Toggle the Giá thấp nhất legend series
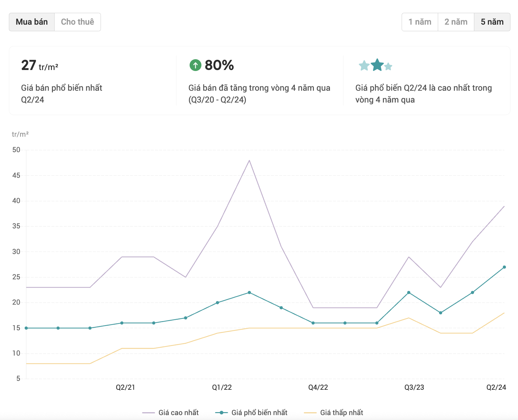This screenshot has width=518, height=420. (334, 412)
